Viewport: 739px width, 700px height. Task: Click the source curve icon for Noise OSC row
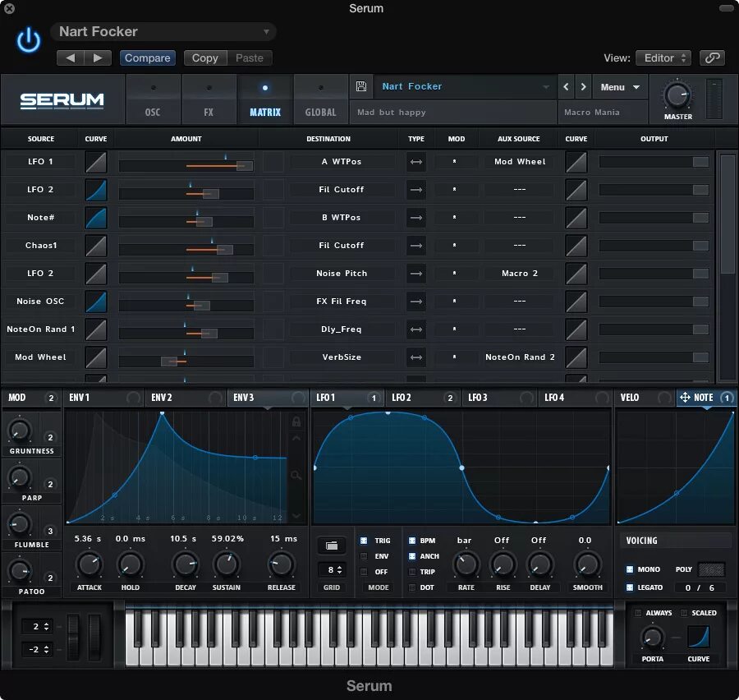coord(96,302)
